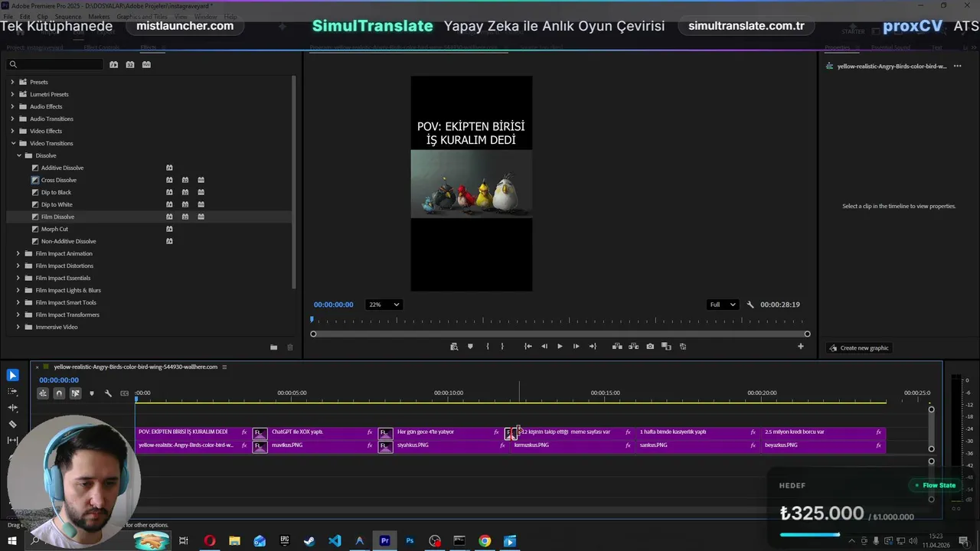Open the Markers menu
Viewport: 980px width, 551px height.
point(99,16)
